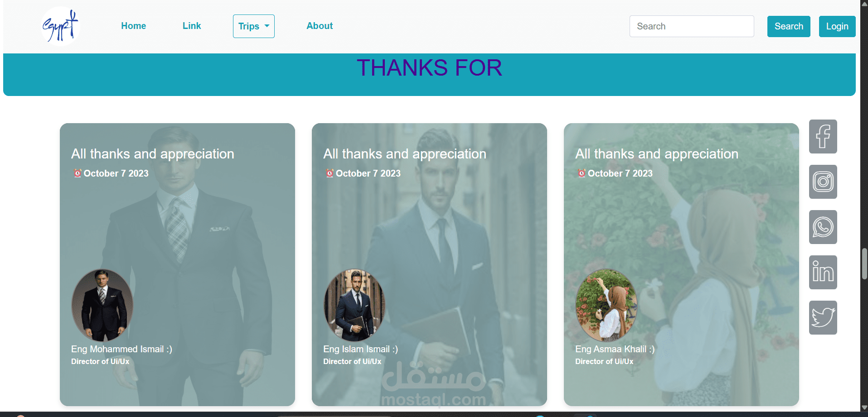
Task: Open the LinkedIn social icon
Action: click(x=823, y=272)
